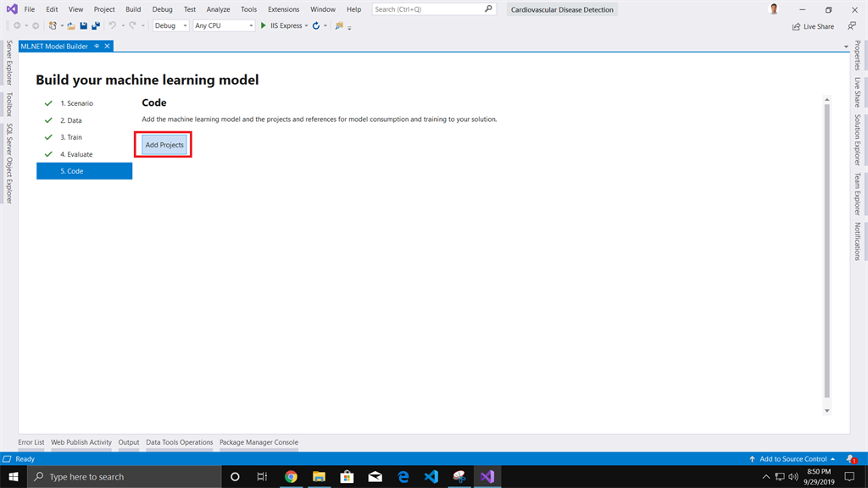The width and height of the screenshot is (868, 488).
Task: Click the search magnifier icon
Action: tap(488, 8)
